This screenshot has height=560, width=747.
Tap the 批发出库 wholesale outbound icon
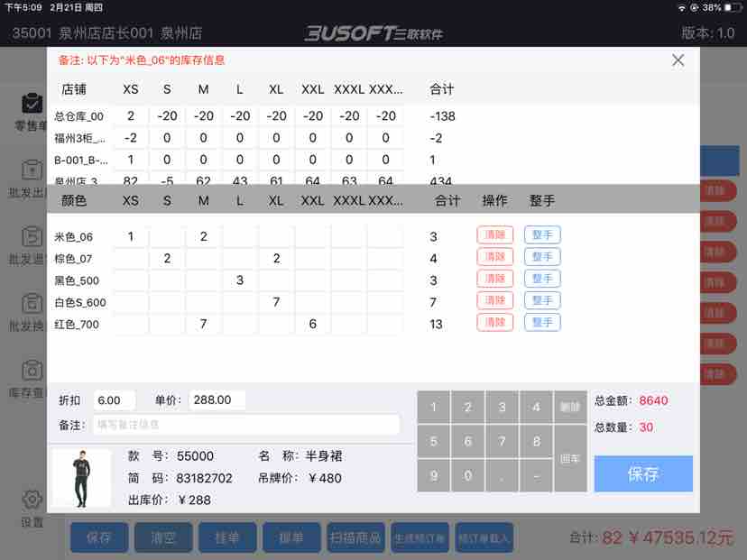(32, 171)
